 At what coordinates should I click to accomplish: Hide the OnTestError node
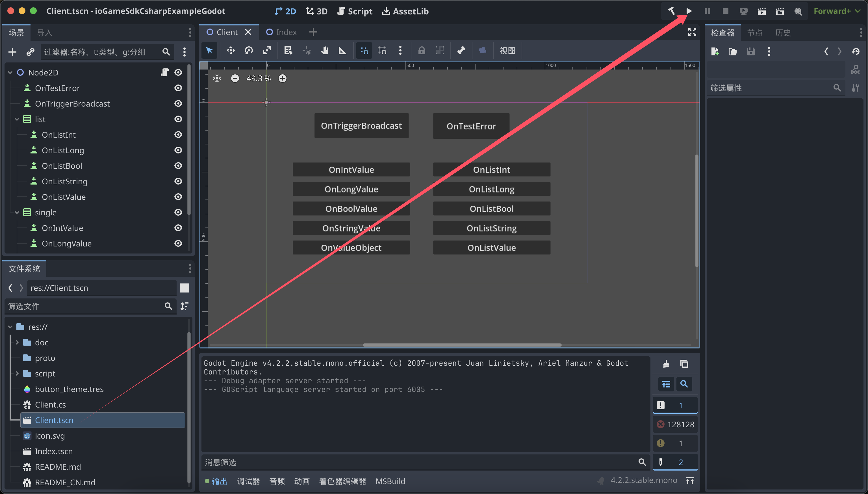click(178, 88)
